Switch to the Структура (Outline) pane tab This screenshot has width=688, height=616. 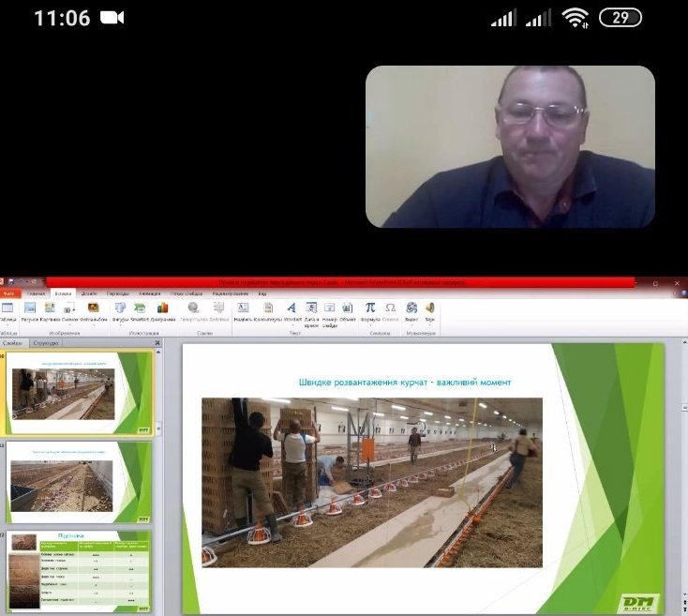[46, 342]
